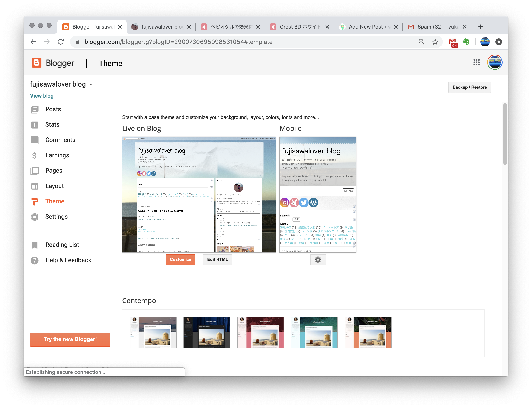532x408 pixels.
Task: Select the dark Contempo theme variant
Action: 206,332
